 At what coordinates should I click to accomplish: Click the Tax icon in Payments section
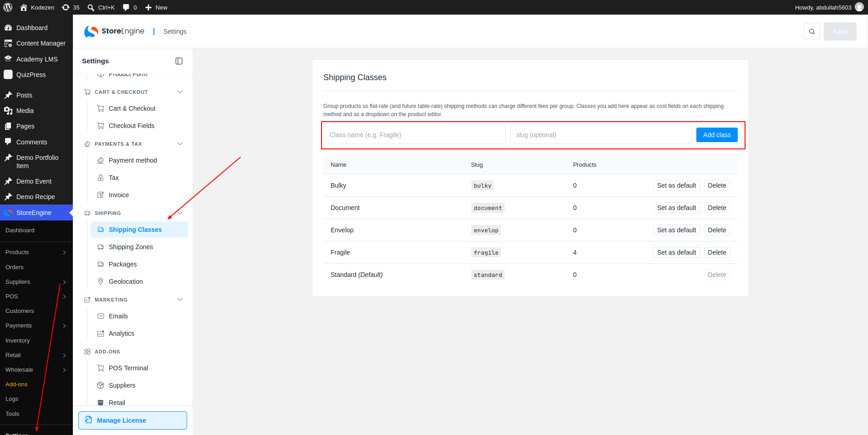[x=101, y=178]
